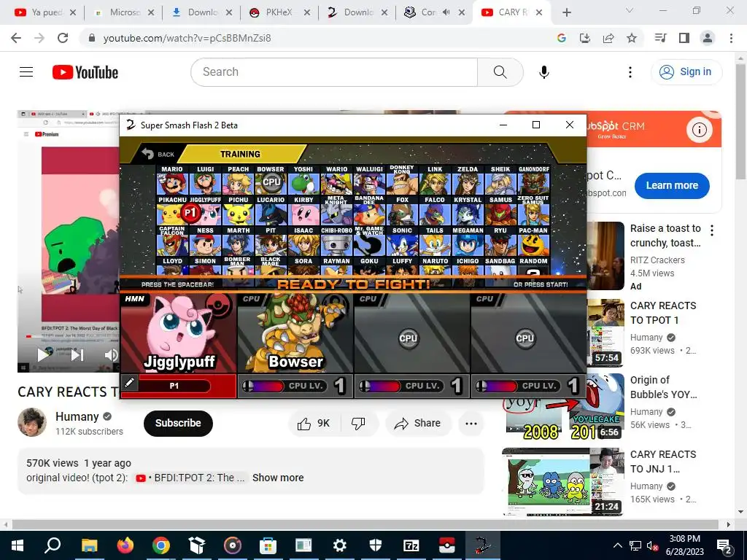Viewport: 747px width, 560px height.
Task: Open the P1 name field
Action: coord(174,386)
